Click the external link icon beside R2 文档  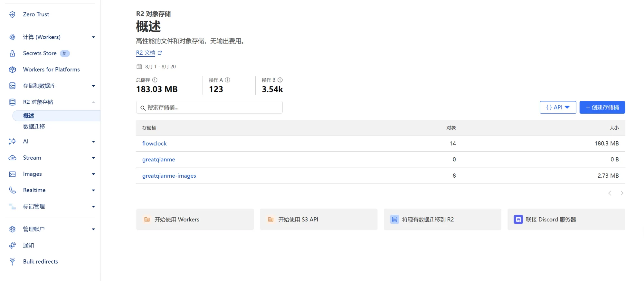160,53
